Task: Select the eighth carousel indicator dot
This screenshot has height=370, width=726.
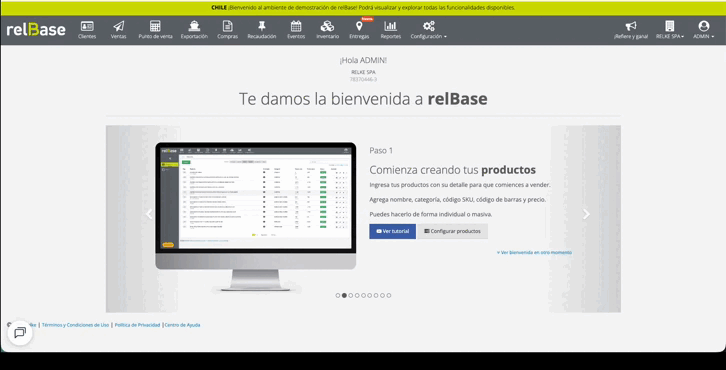Action: (382, 295)
